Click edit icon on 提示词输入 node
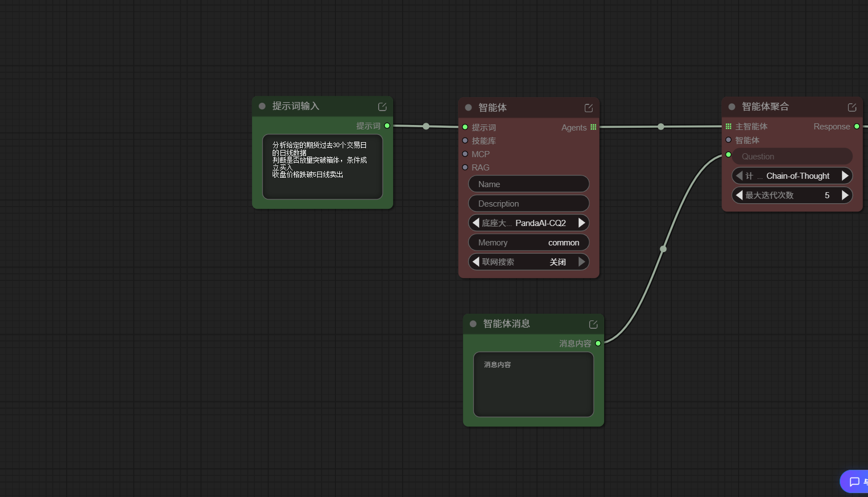868x497 pixels. tap(382, 107)
